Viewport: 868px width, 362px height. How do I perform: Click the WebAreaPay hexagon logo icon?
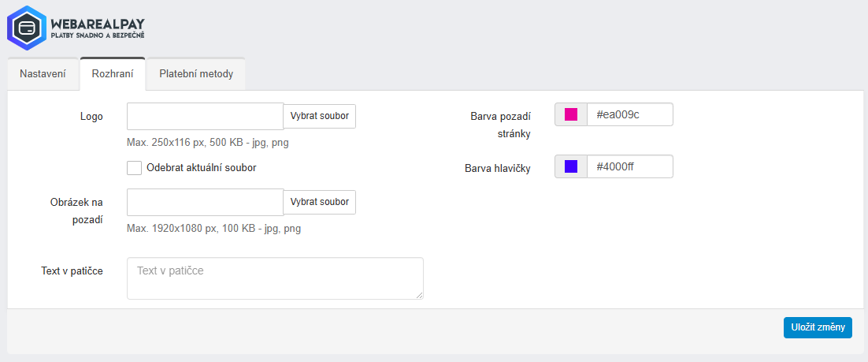click(x=26, y=27)
